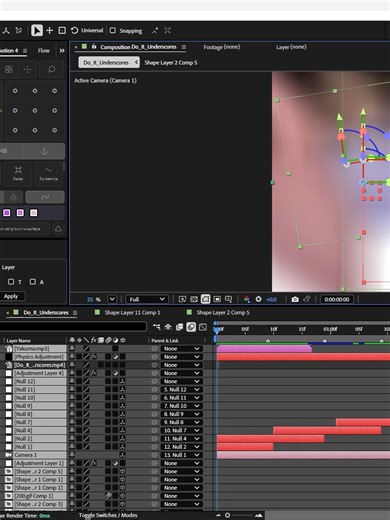Screen dimensions: 390x520
Task: Click the Apply button
Action: coord(12,296)
